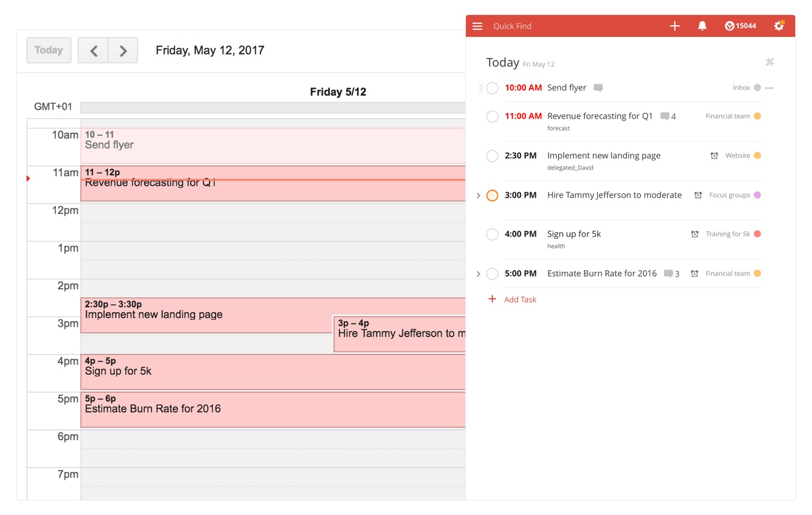Check off the Send flyer task circle
Image resolution: width=812 pixels, height=515 pixels.
click(492, 87)
